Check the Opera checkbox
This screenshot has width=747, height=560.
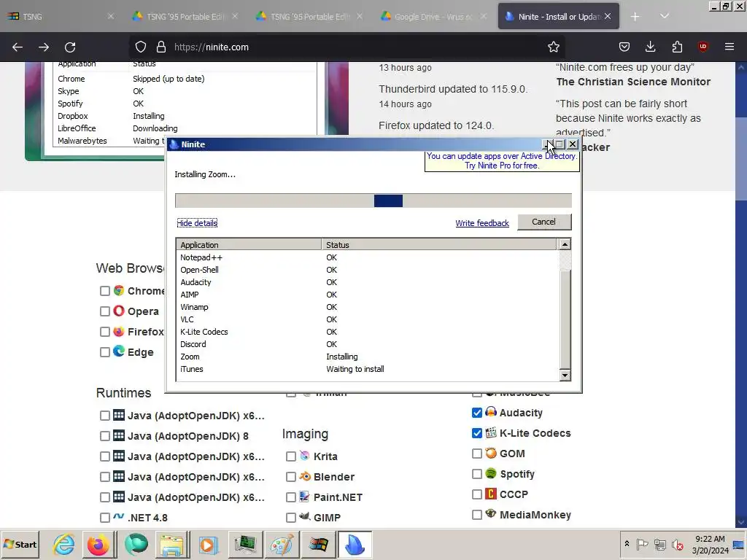click(105, 311)
